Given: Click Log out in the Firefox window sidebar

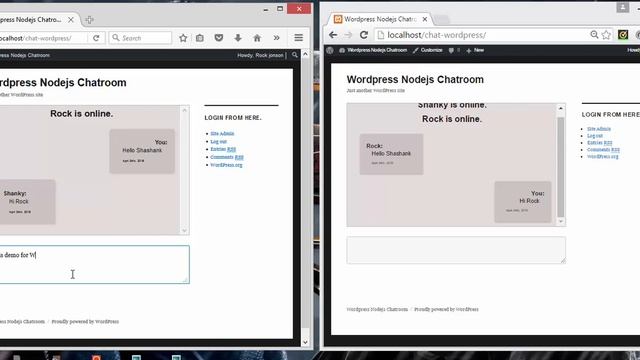Looking at the screenshot, I should (218, 141).
